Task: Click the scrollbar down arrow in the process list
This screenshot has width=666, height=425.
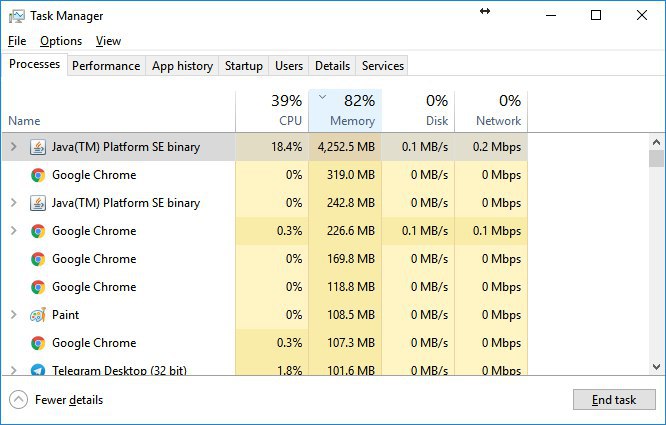Action: click(x=656, y=366)
